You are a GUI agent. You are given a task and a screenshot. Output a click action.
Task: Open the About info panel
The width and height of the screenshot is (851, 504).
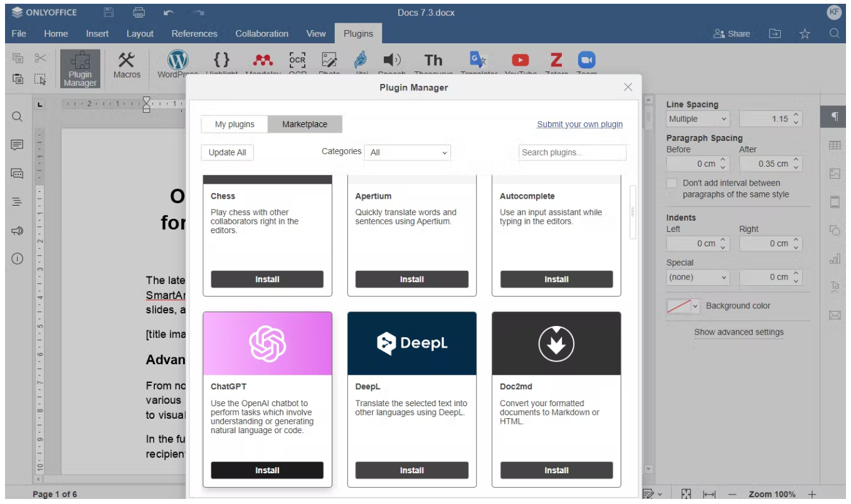(x=18, y=258)
